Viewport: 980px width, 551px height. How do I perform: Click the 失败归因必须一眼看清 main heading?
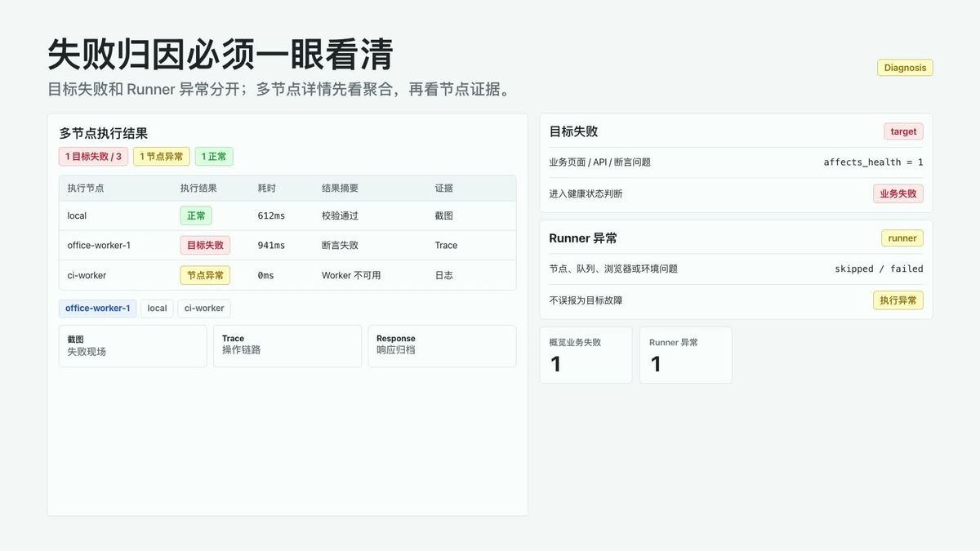[220, 54]
